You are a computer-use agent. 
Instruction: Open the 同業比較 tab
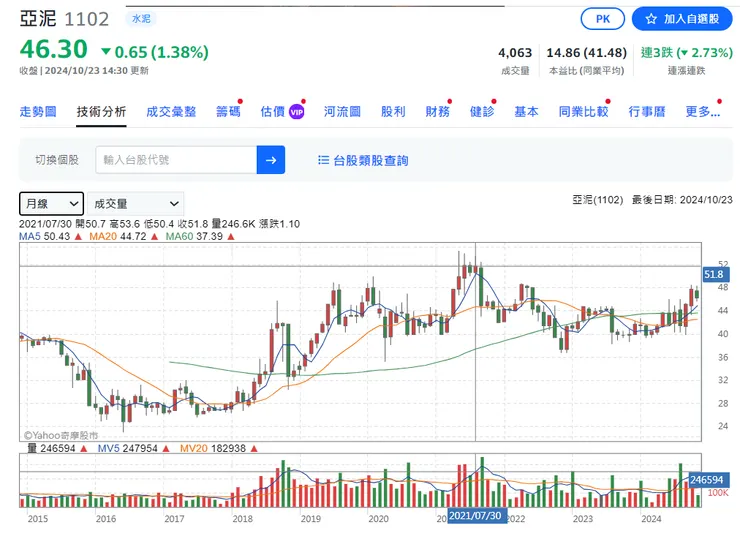583,112
